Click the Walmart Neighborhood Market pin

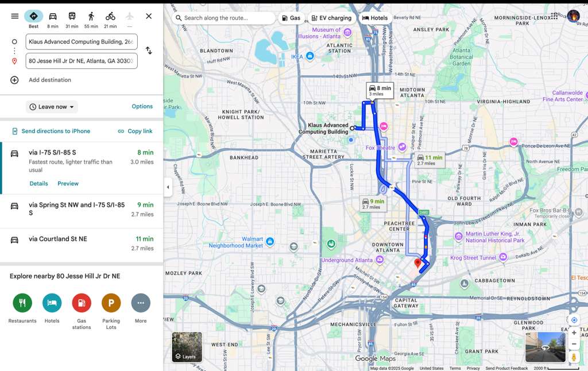click(x=270, y=242)
